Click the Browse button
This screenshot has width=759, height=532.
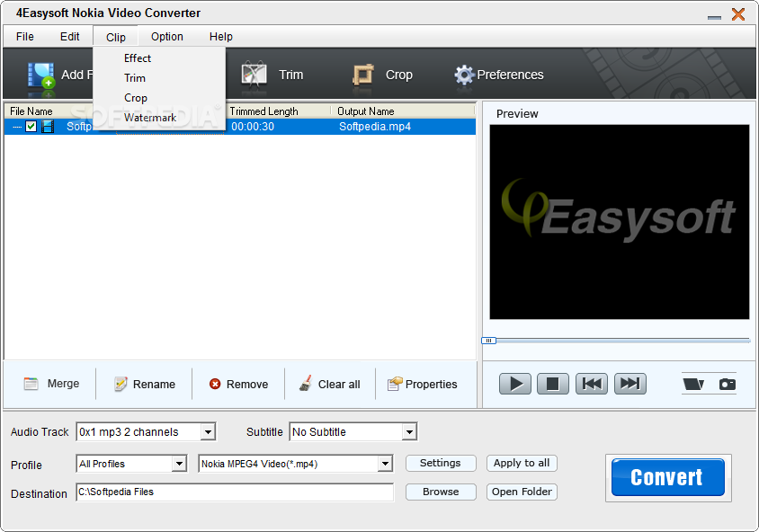pos(441,492)
